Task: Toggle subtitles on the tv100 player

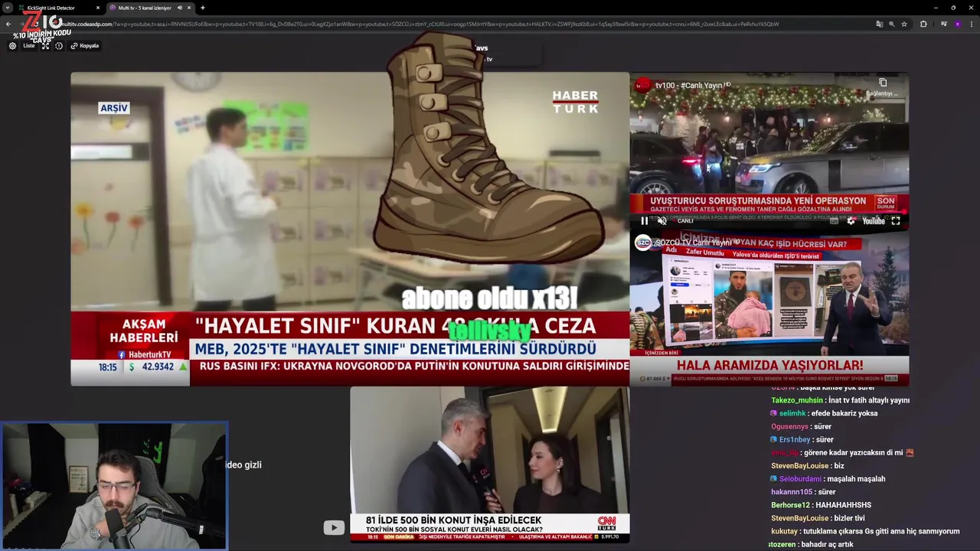Action: tap(835, 220)
